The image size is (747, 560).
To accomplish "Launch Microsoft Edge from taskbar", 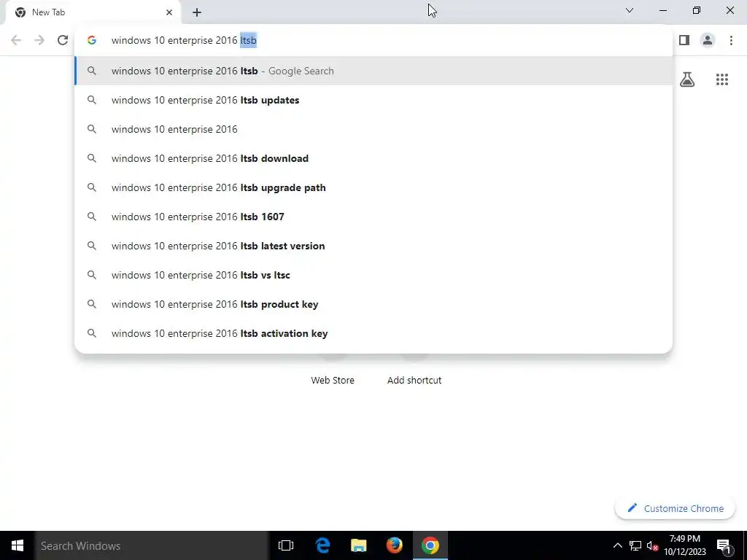I will click(x=322, y=545).
